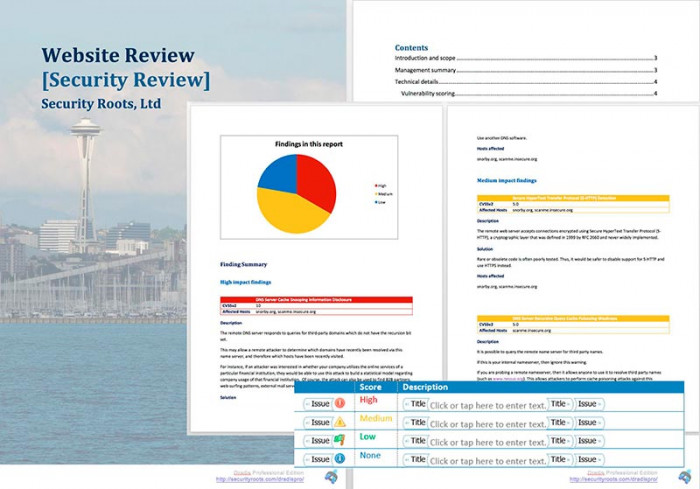Screen dimensions: 700x489
Task: Click the High row description text placeholder
Action: pos(488,405)
